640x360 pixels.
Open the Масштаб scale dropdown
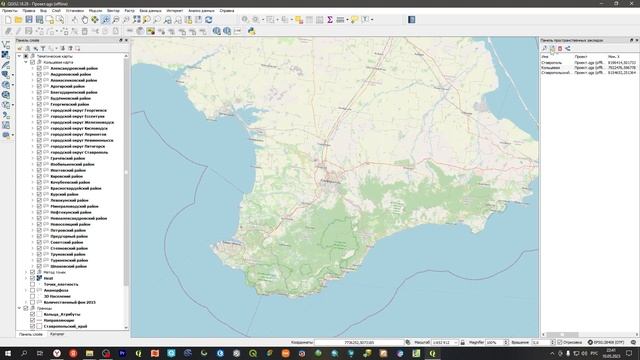[456, 342]
